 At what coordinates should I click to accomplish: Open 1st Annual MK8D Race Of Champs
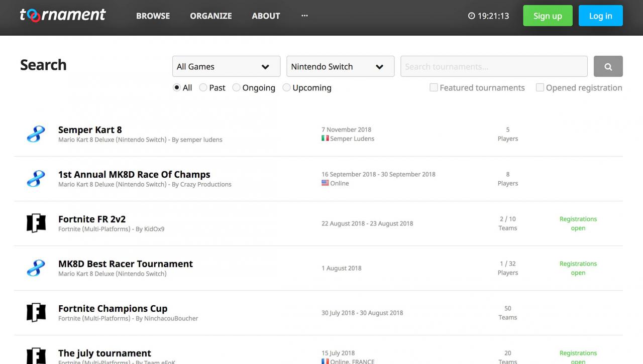134,174
